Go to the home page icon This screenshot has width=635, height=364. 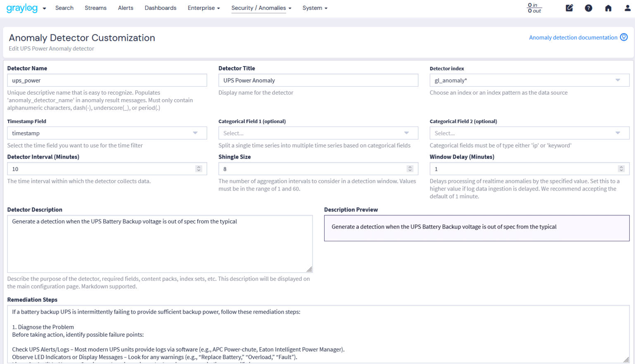tap(608, 8)
